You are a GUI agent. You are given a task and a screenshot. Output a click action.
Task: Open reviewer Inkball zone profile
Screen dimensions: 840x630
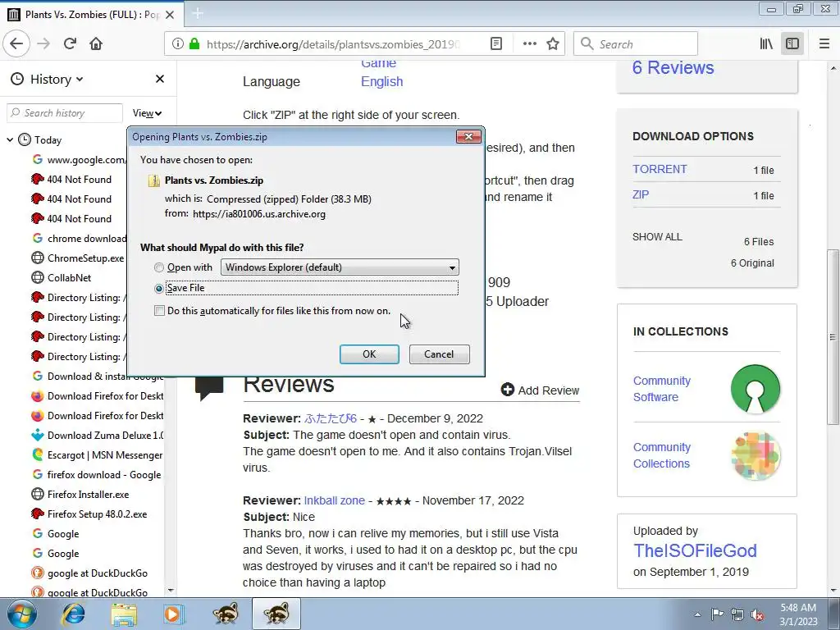coord(335,500)
